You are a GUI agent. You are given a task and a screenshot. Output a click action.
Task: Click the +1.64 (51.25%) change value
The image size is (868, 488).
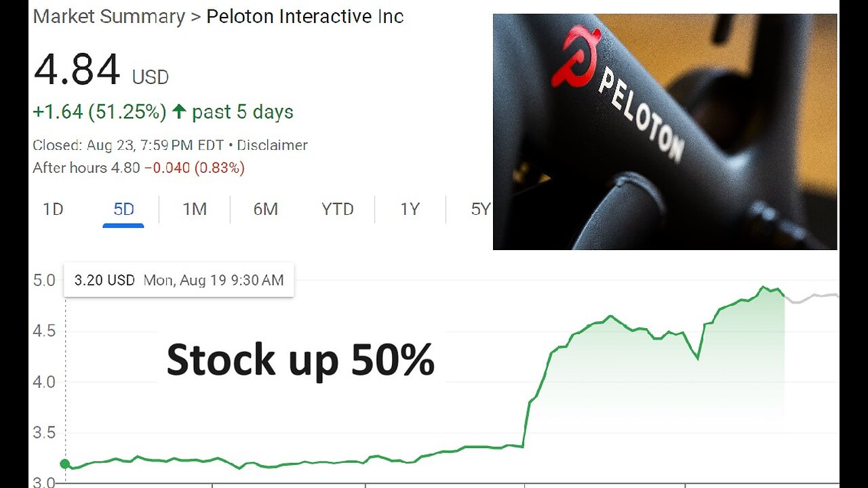(99, 112)
